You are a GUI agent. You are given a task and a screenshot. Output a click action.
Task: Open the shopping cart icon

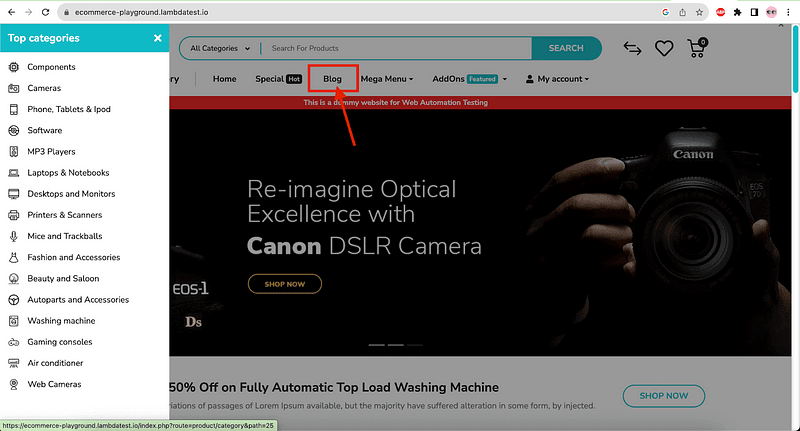pyautogui.click(x=697, y=48)
